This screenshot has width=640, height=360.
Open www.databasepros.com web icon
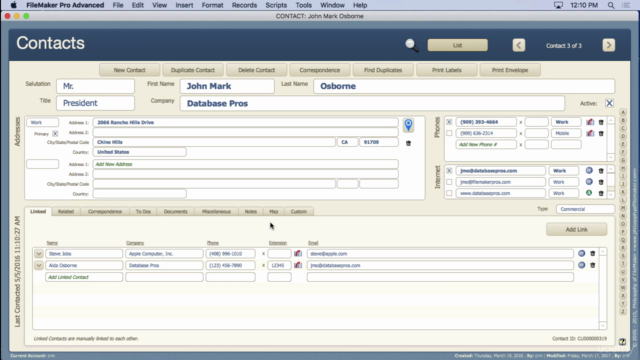589,193
